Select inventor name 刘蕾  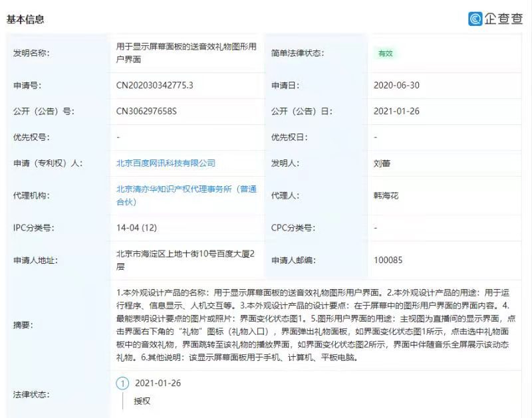point(382,163)
